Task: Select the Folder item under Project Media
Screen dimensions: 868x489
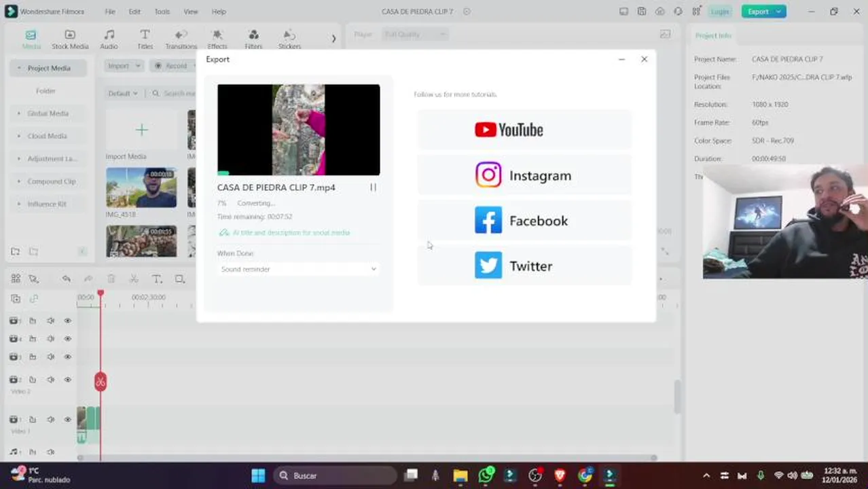Action: point(46,91)
